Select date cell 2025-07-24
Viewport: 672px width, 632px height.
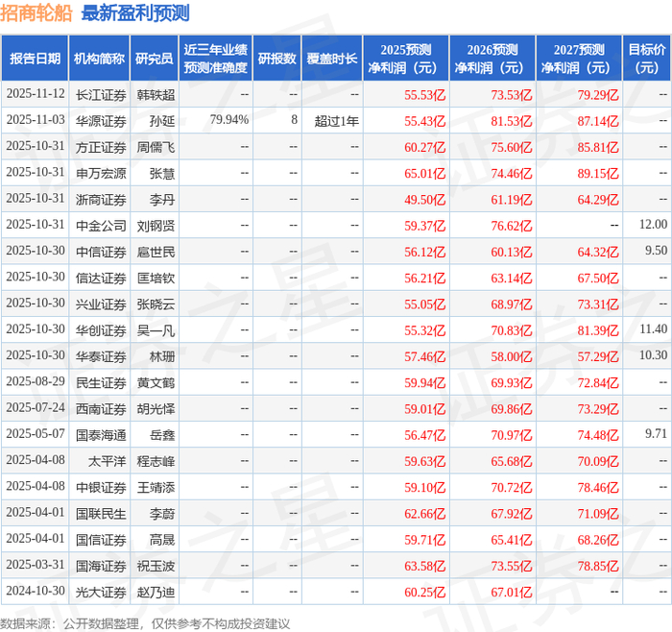point(36,408)
